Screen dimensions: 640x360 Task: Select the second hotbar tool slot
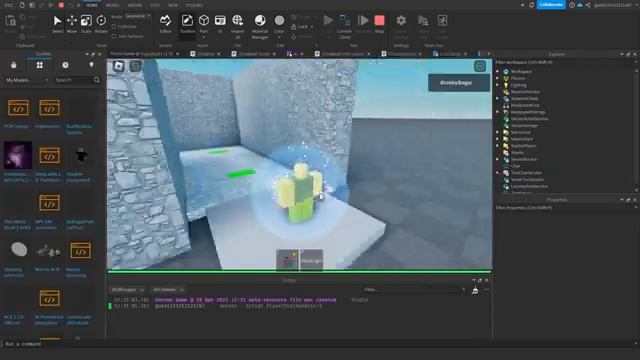coord(311,260)
